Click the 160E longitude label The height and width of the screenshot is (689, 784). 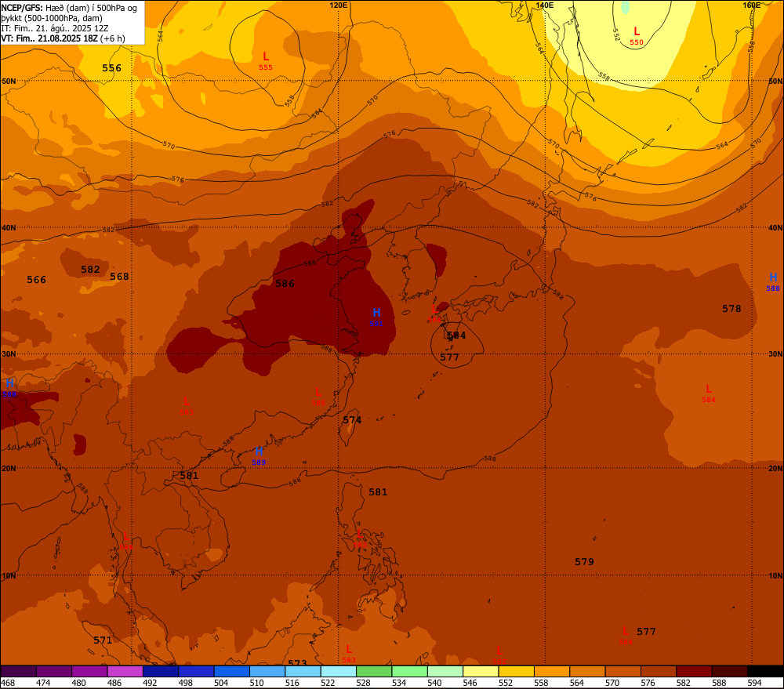pyautogui.click(x=752, y=5)
